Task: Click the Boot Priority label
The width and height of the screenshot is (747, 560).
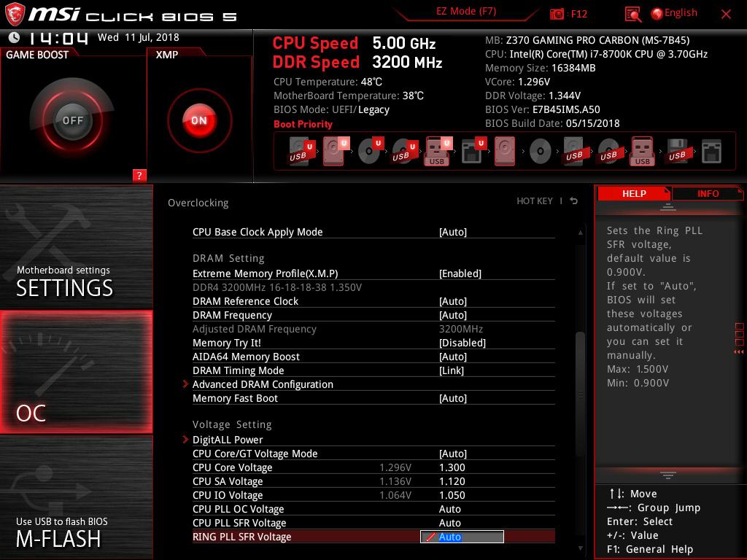Action: pyautogui.click(x=303, y=124)
